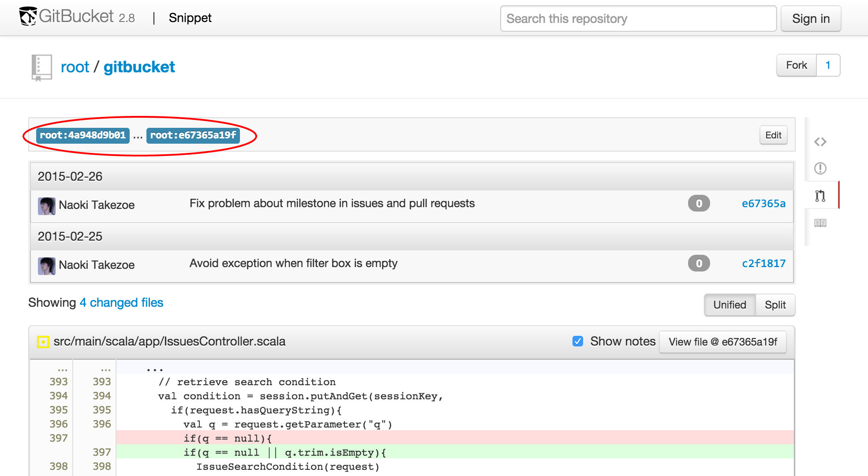Focus the Search this repository field

[x=638, y=19]
